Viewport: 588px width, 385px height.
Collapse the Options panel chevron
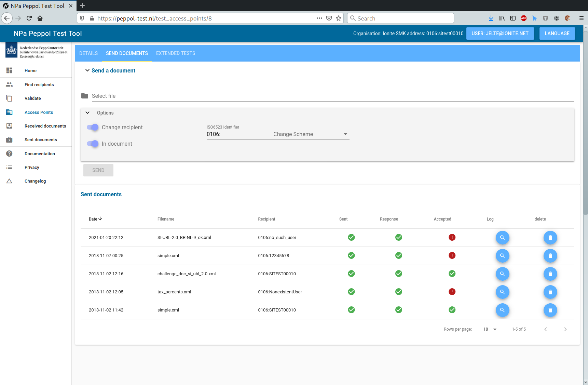pos(87,112)
